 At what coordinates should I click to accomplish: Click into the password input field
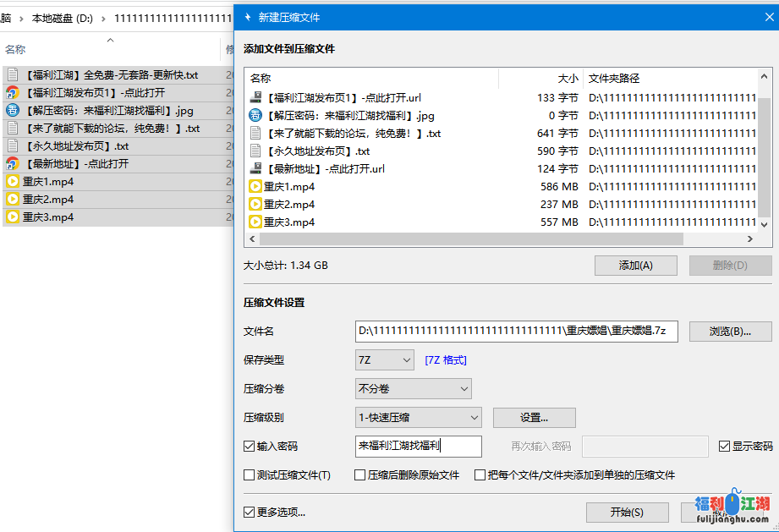(x=419, y=447)
